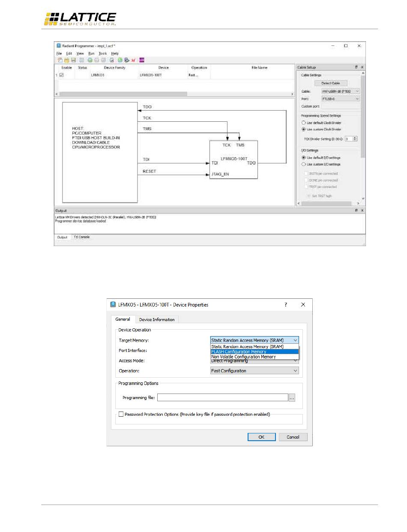This screenshot has height=532, width=407.
Task: Switch to the Device Information tab
Action: pos(157,319)
